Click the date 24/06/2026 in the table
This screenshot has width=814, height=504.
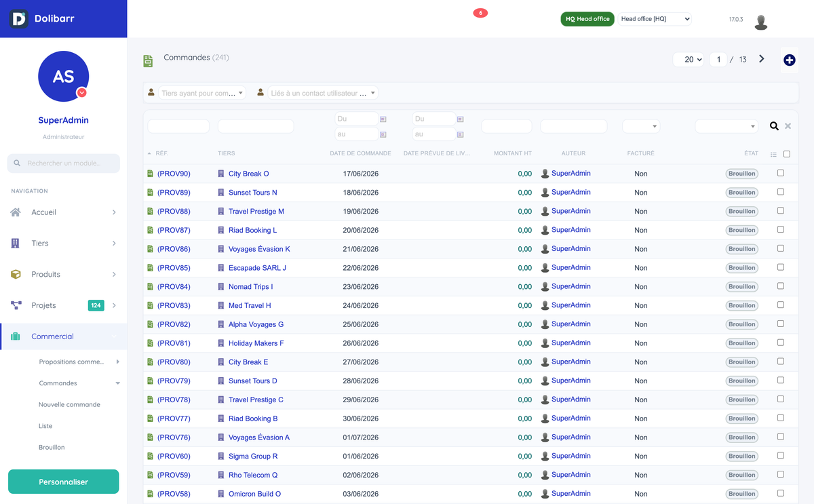point(361,306)
